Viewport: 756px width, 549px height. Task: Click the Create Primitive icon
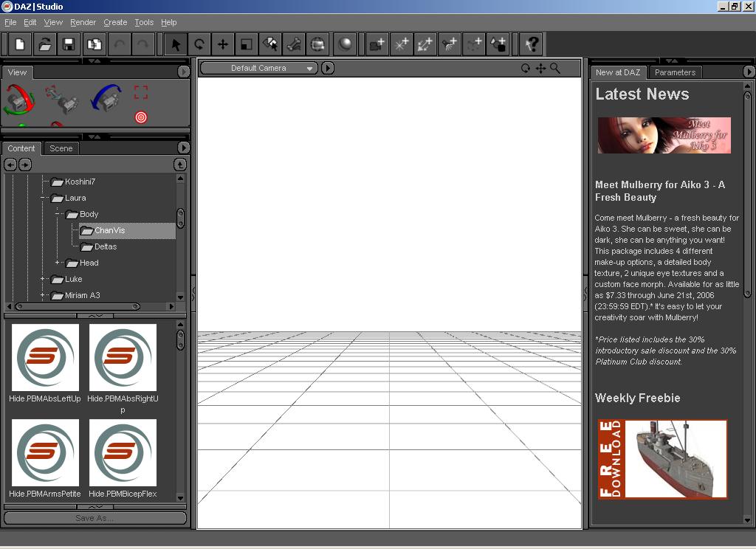[498, 44]
